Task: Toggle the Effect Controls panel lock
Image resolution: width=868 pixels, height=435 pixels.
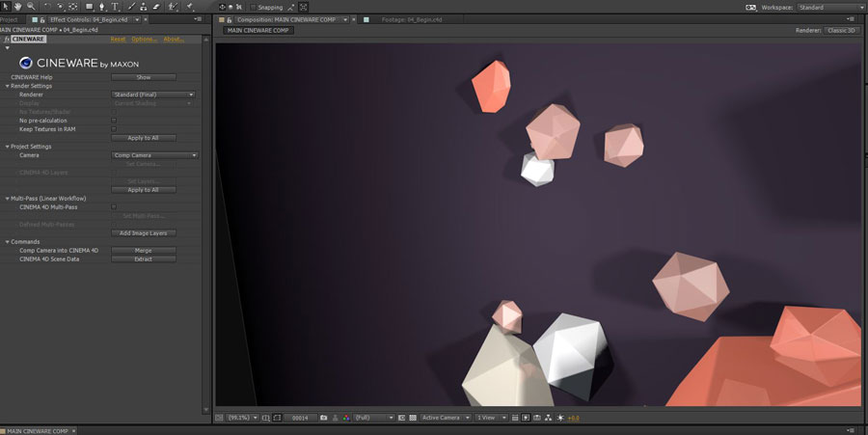Action: click(43, 19)
